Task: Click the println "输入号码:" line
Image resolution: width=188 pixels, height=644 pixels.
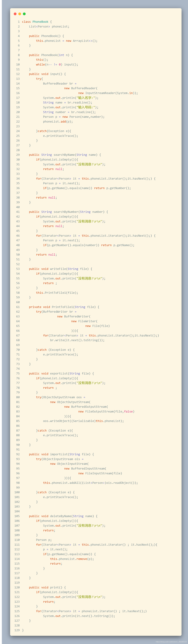Action: pos(71,107)
